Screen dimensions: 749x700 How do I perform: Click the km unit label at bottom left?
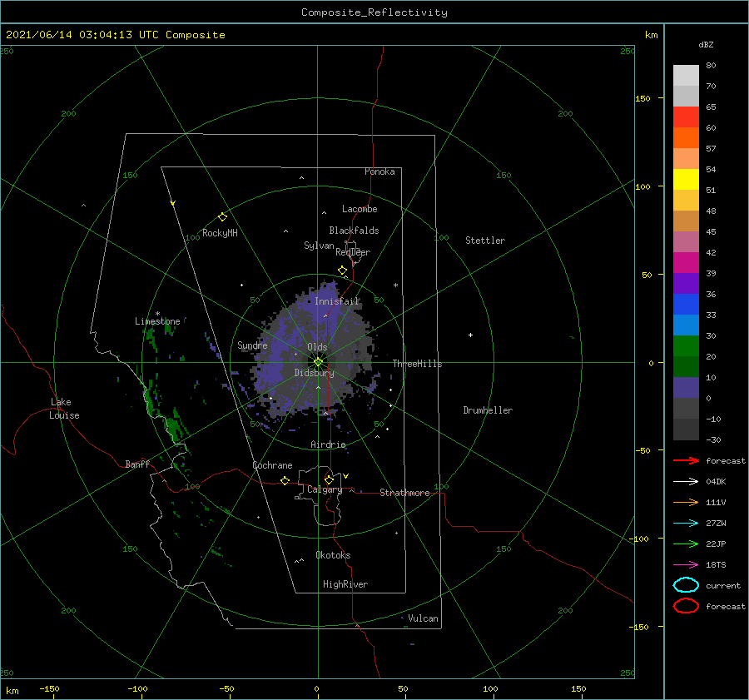(x=12, y=691)
